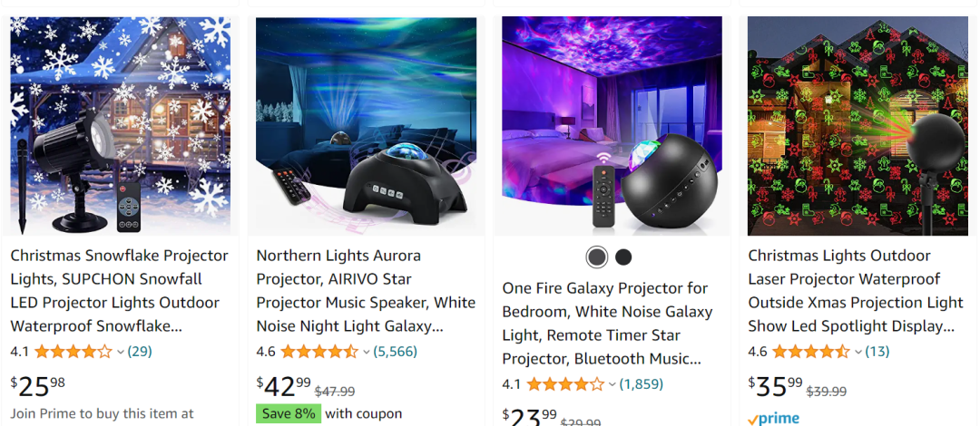The height and width of the screenshot is (426, 980).
Task: Select the gray color swatch option
Action: (x=596, y=257)
